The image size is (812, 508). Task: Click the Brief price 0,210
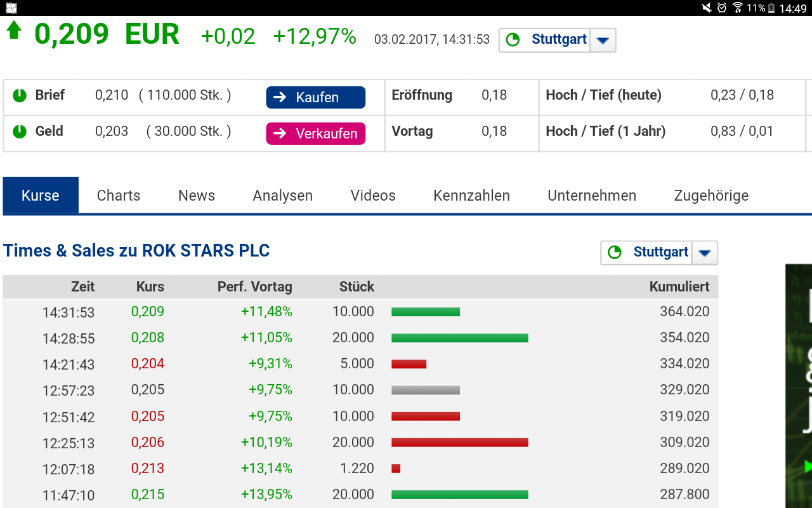(112, 95)
